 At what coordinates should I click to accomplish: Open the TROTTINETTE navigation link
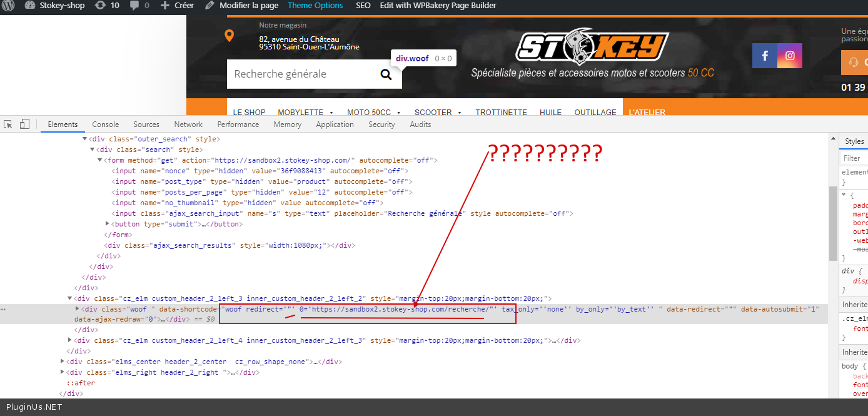pos(501,113)
